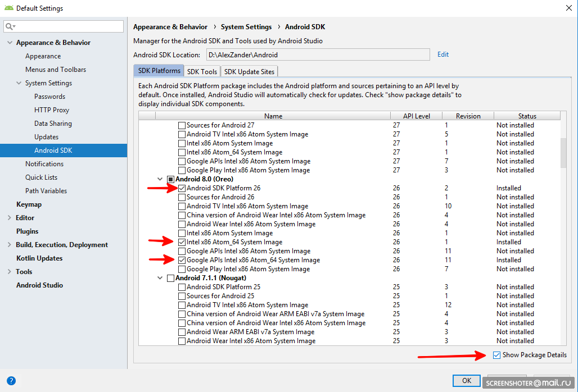Toggle Show Package Details checkbox

tap(496, 355)
